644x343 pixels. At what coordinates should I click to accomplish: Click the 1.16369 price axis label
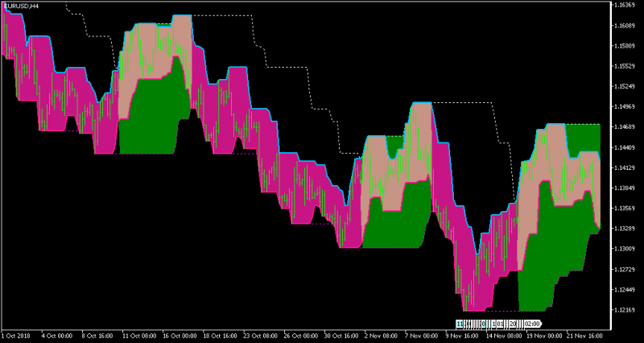coord(623,5)
